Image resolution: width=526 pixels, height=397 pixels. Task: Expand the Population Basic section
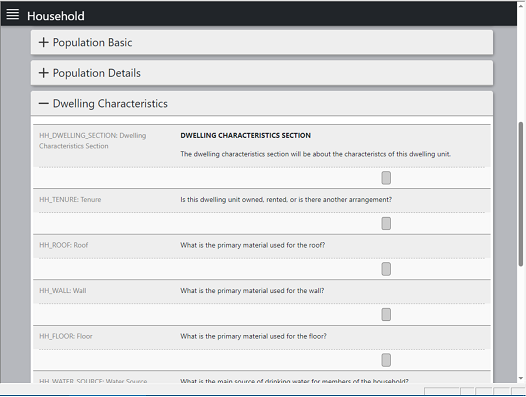click(262, 42)
